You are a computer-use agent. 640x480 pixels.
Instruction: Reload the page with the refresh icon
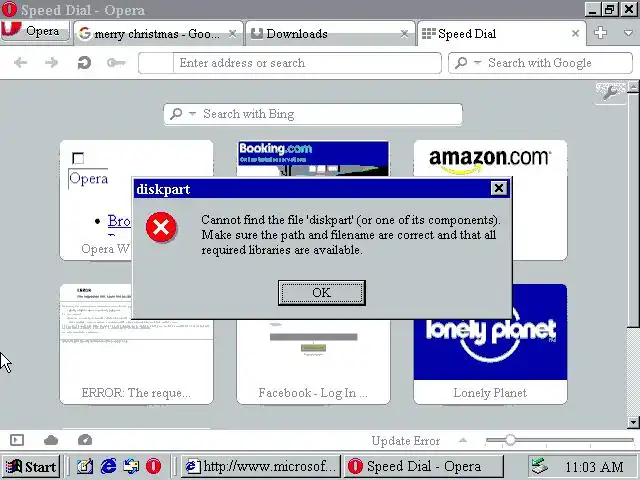(x=84, y=63)
